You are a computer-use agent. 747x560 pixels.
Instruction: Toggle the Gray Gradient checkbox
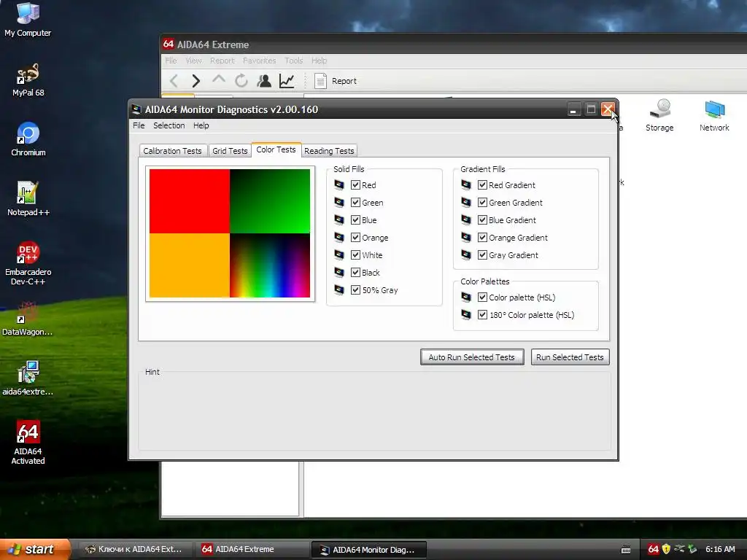(x=483, y=254)
